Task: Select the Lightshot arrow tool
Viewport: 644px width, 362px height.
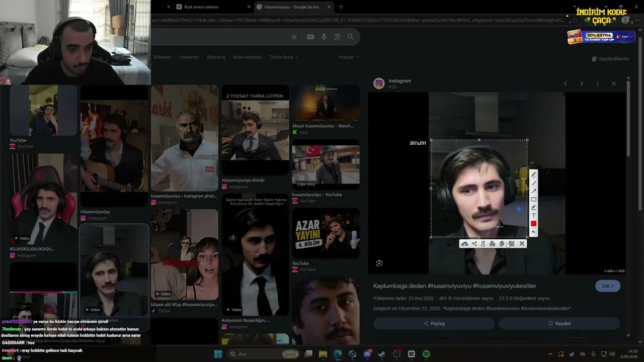Action: coord(534,191)
